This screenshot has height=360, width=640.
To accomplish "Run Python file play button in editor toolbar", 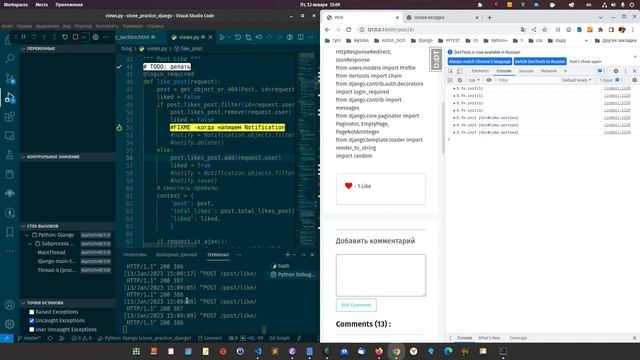I will (x=222, y=37).
